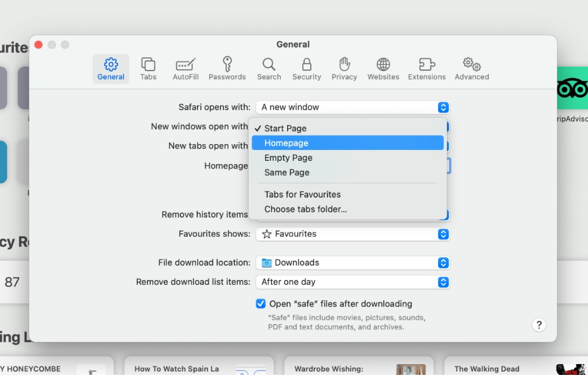Switch to the Tabs preferences pane
The image size is (588, 375).
[x=148, y=69]
